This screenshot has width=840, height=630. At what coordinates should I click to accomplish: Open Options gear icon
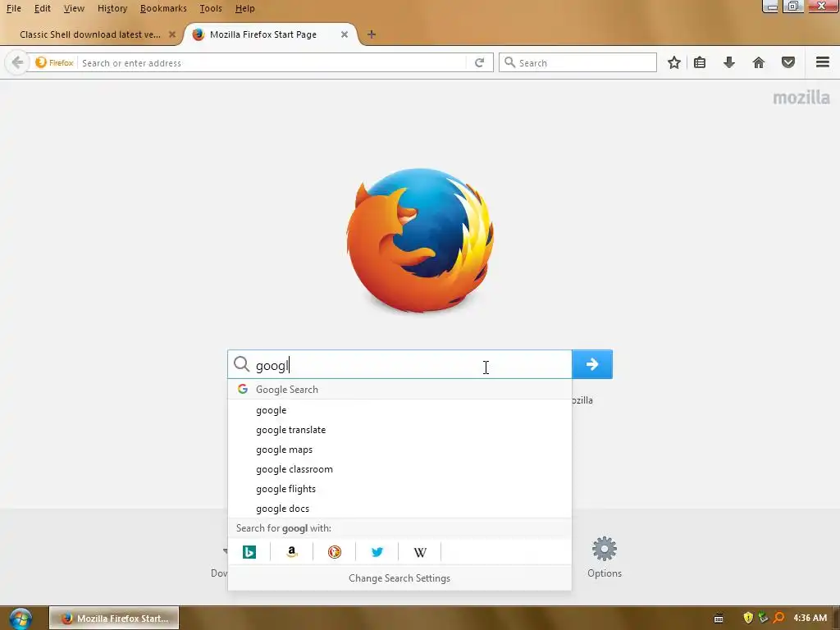pos(605,549)
